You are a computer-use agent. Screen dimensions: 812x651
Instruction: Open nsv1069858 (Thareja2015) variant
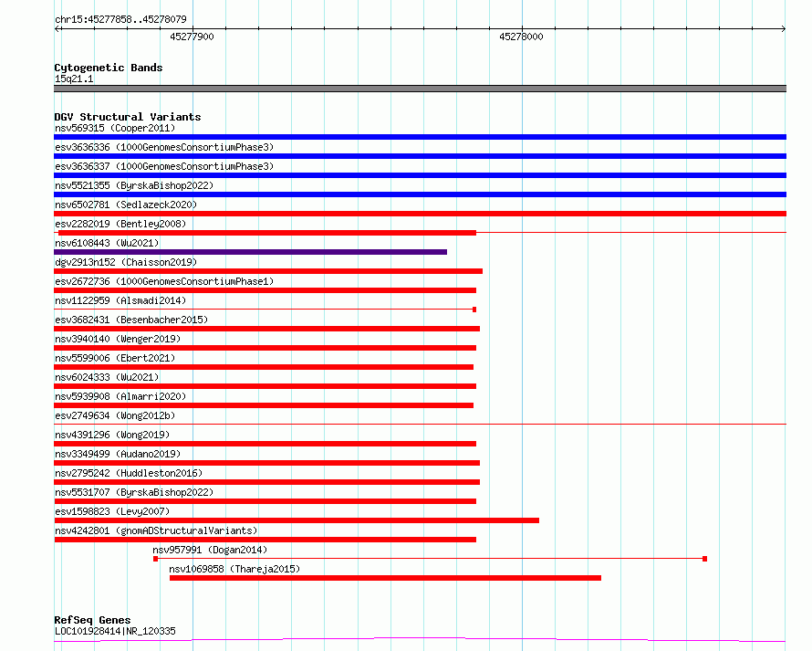pyautogui.click(x=234, y=569)
